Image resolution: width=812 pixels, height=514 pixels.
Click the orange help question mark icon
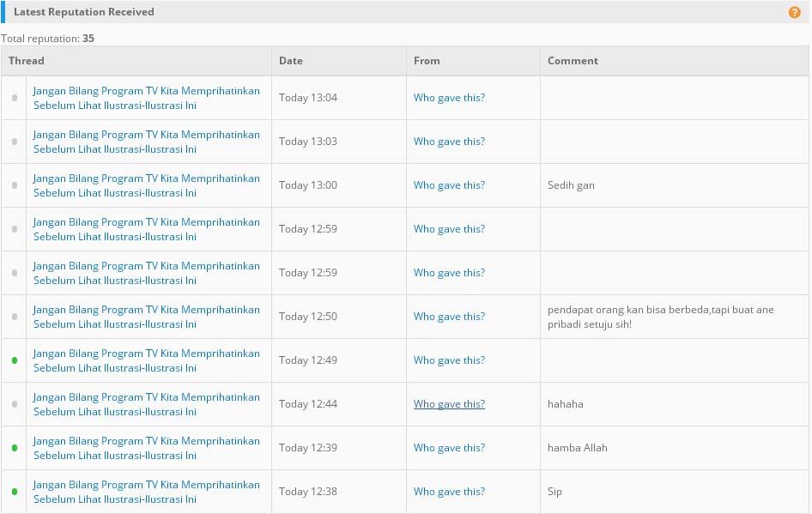point(794,12)
